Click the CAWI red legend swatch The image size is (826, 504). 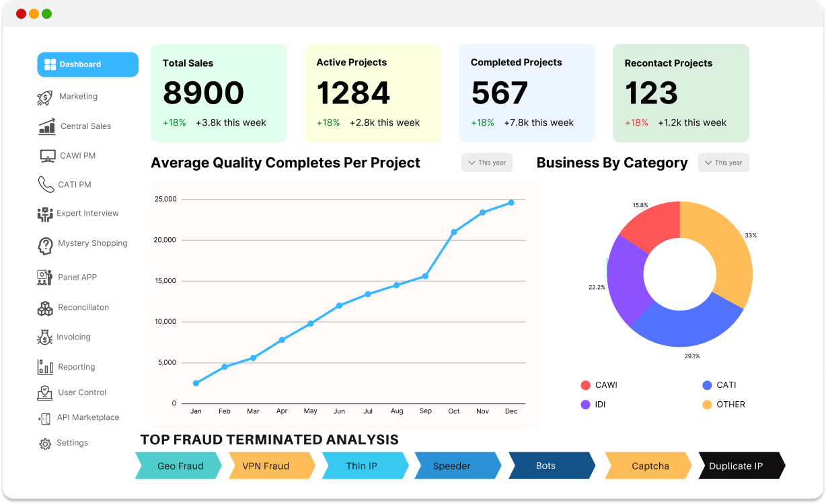pyautogui.click(x=585, y=385)
